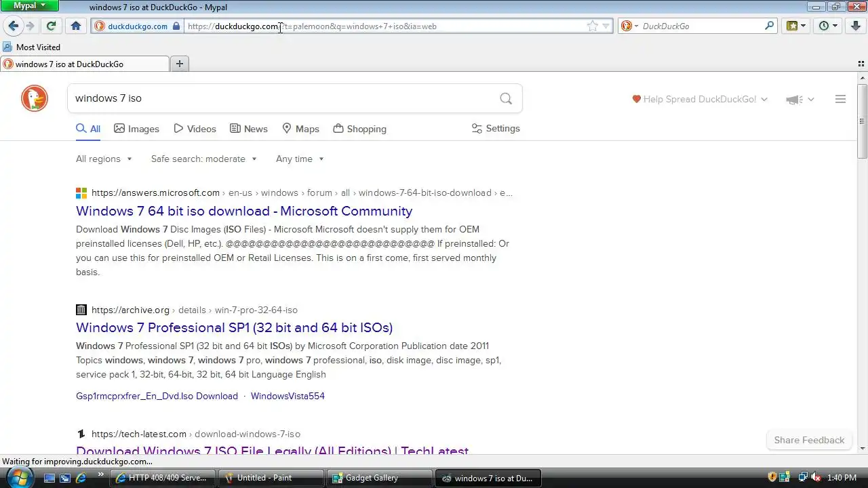Open the Downloads arrow button
Image resolution: width=868 pixels, height=488 pixels.
pos(856,26)
